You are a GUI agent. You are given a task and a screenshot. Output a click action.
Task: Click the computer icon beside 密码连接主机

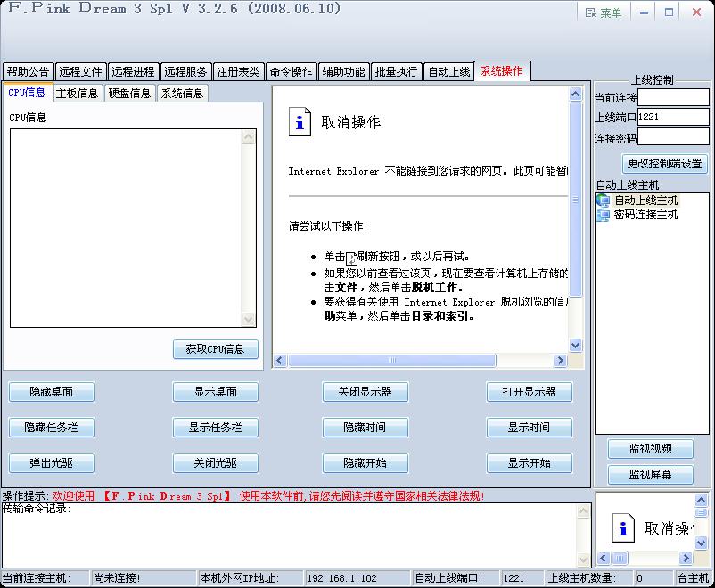603,215
